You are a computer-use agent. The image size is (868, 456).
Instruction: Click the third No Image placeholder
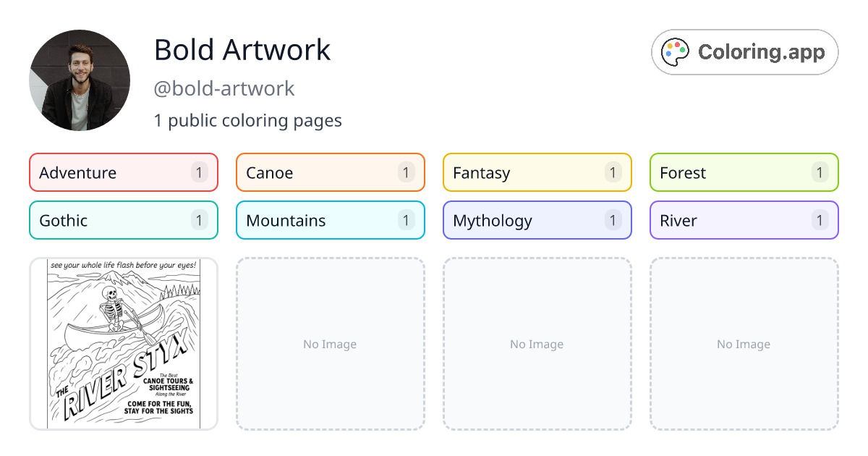(x=537, y=344)
